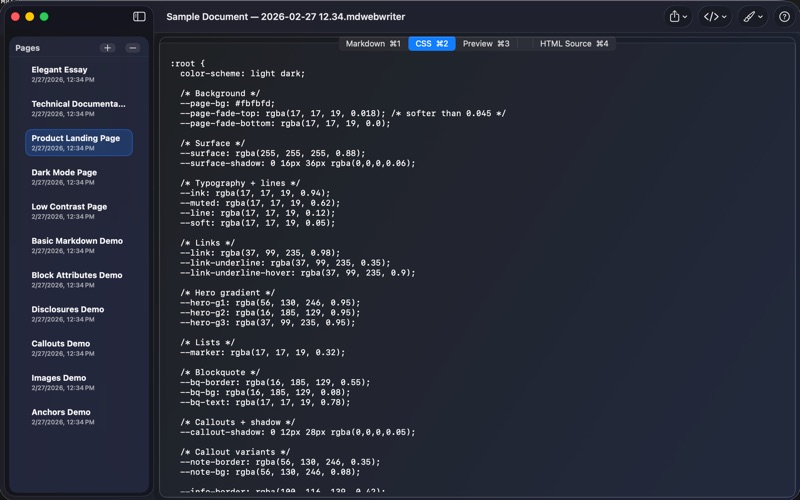This screenshot has height=500, width=800.
Task: Click the '--marker' declaration line
Action: (263, 353)
